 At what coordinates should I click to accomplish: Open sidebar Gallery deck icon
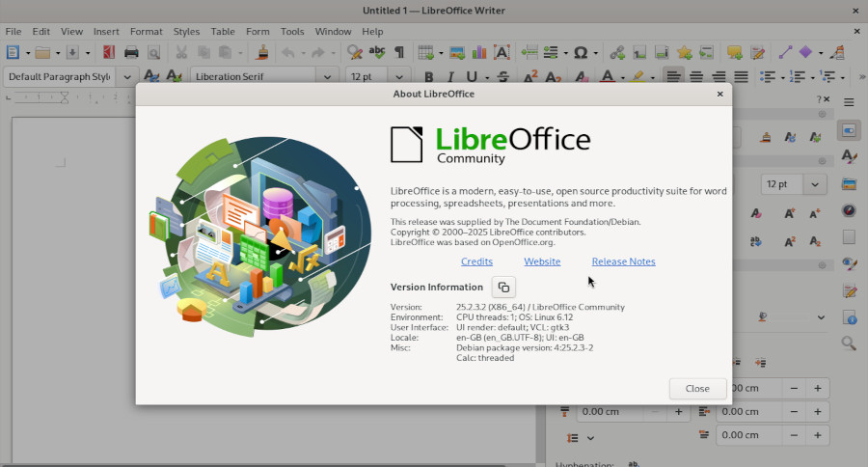pos(849,183)
